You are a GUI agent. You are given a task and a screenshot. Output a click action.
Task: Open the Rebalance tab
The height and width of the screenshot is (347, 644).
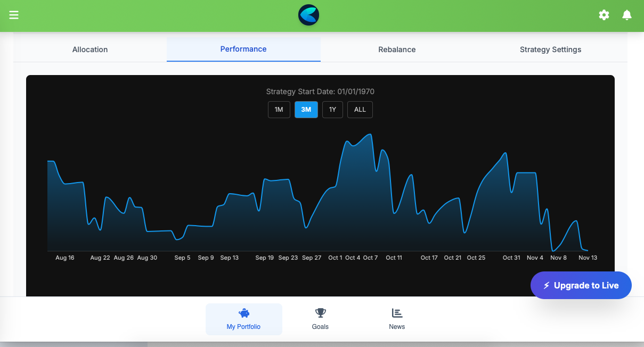coord(397,49)
